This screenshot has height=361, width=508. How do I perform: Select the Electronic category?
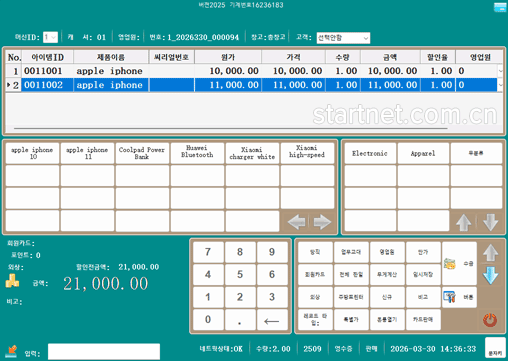370,153
